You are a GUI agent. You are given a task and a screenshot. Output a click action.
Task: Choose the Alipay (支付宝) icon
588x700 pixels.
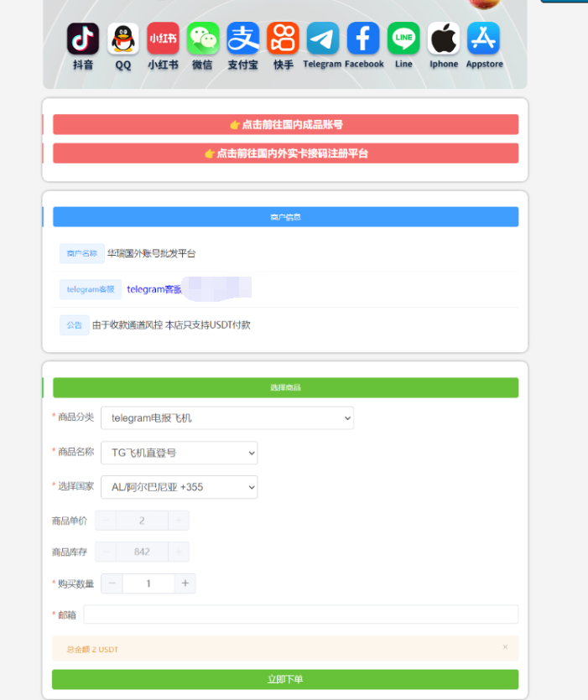(243, 39)
